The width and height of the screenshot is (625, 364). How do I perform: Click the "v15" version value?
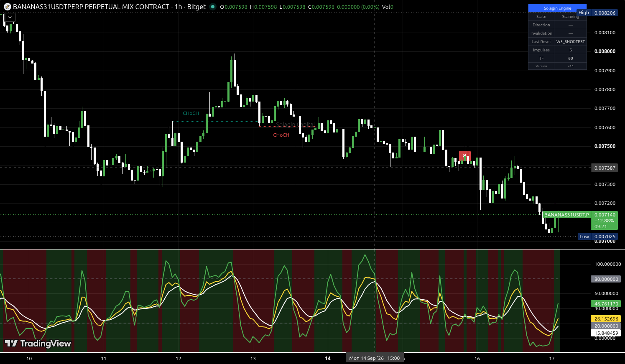click(x=570, y=66)
